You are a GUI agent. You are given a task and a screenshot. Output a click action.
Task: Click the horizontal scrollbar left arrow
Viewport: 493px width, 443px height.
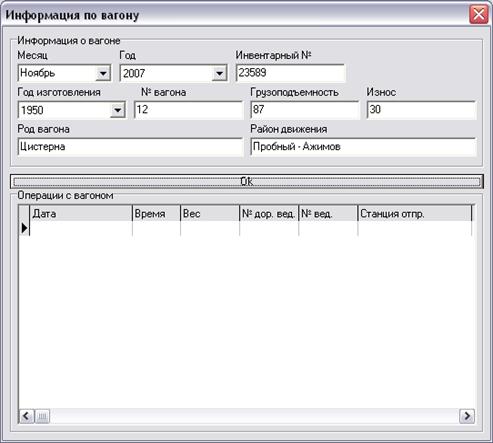26,416
